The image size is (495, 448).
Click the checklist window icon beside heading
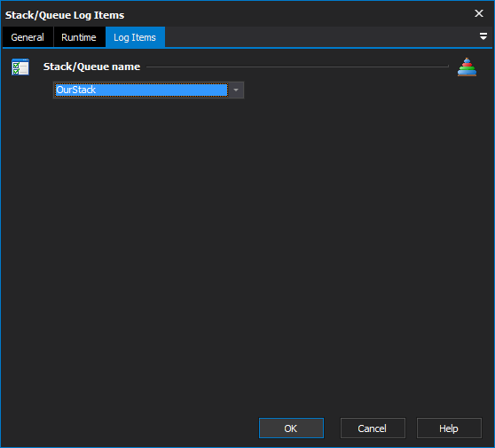(x=20, y=67)
